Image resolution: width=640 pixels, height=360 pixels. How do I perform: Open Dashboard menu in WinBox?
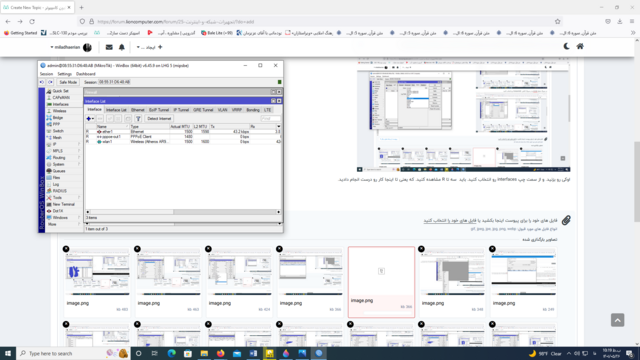(x=86, y=74)
